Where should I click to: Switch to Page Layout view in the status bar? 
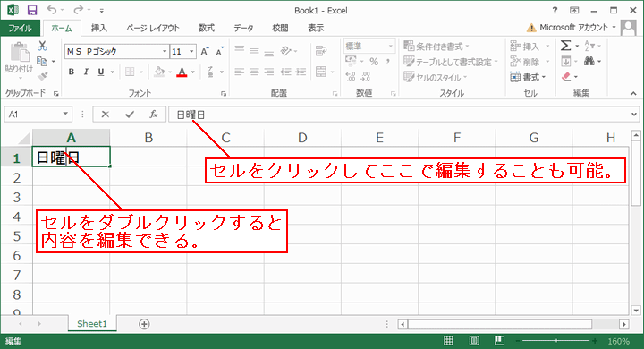click(x=474, y=341)
